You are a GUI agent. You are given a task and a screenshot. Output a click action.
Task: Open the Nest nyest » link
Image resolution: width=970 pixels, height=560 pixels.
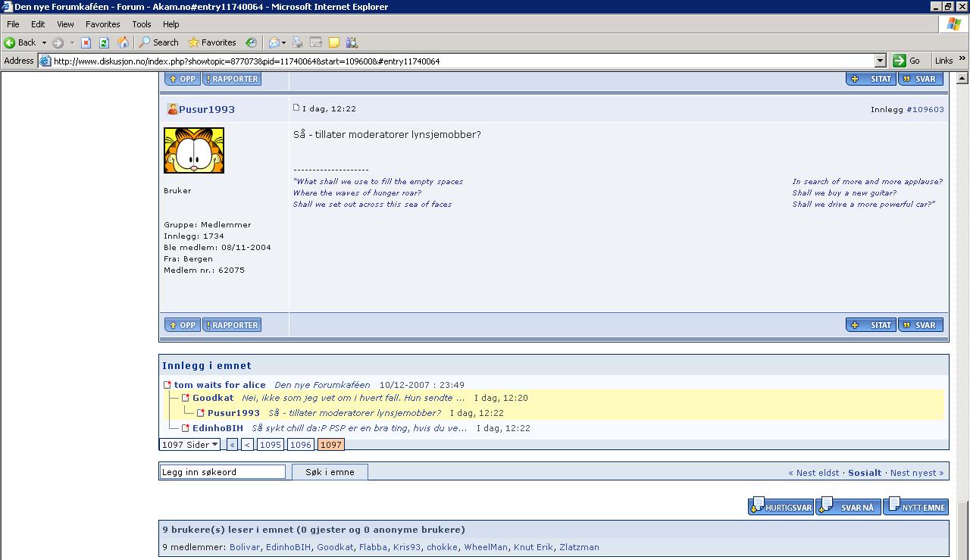917,473
